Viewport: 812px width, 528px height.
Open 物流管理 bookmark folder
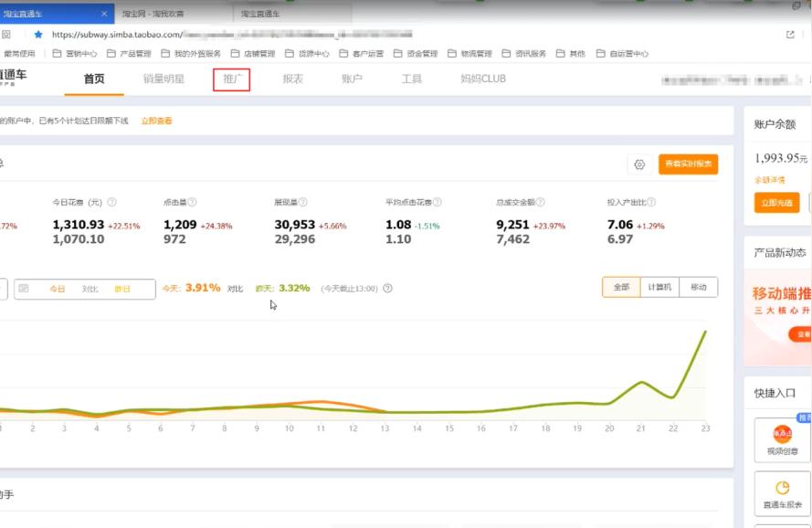point(469,54)
